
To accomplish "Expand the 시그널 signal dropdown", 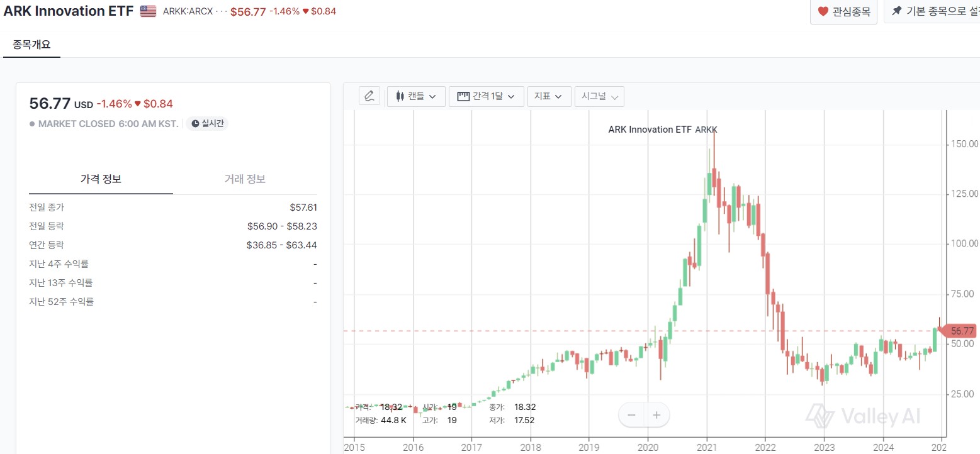I will click(x=599, y=96).
